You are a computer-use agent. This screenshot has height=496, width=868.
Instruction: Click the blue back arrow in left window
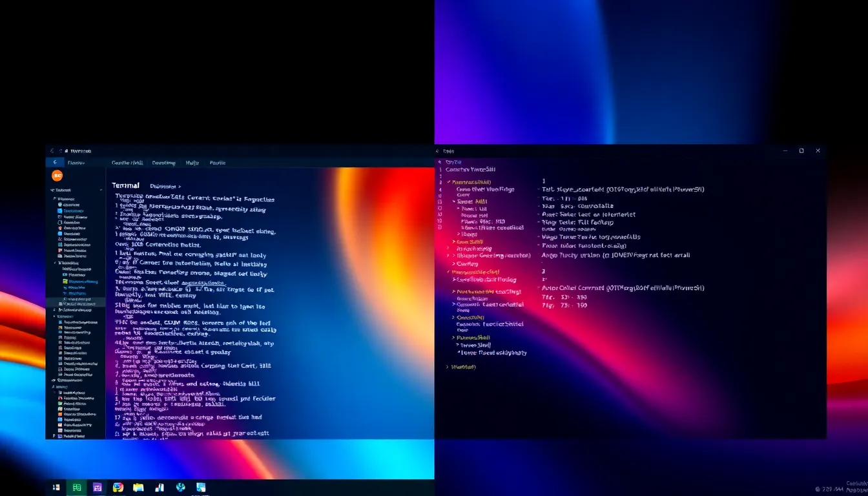coord(55,163)
